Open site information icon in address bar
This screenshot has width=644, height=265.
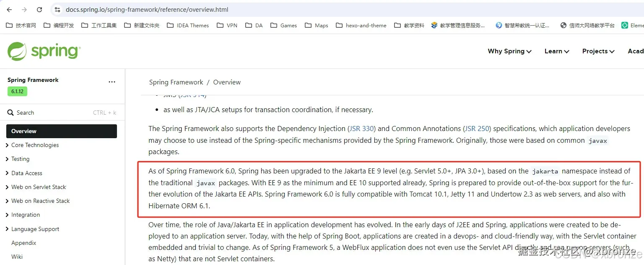coord(58,10)
